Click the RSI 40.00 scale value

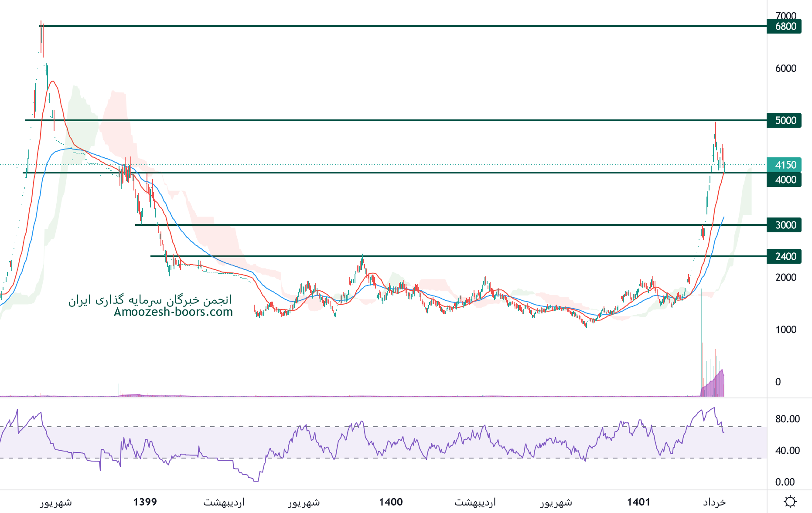coord(787,451)
